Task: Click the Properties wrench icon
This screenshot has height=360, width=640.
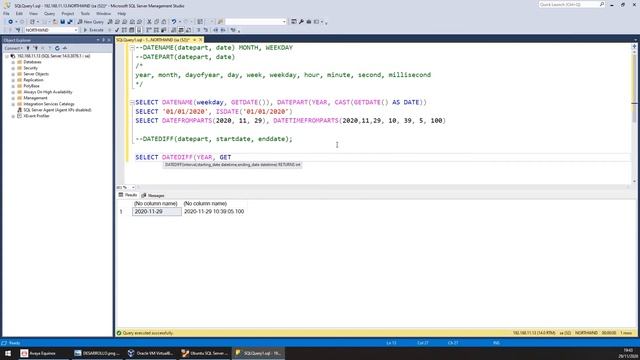Action: click(x=301, y=22)
